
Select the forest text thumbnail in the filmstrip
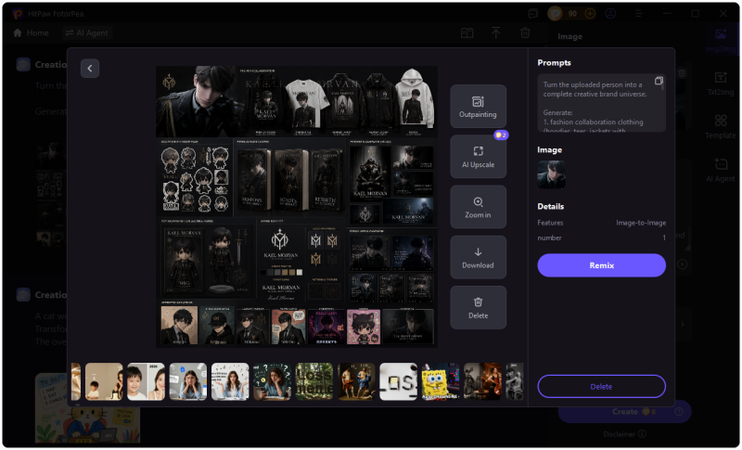pos(314,381)
